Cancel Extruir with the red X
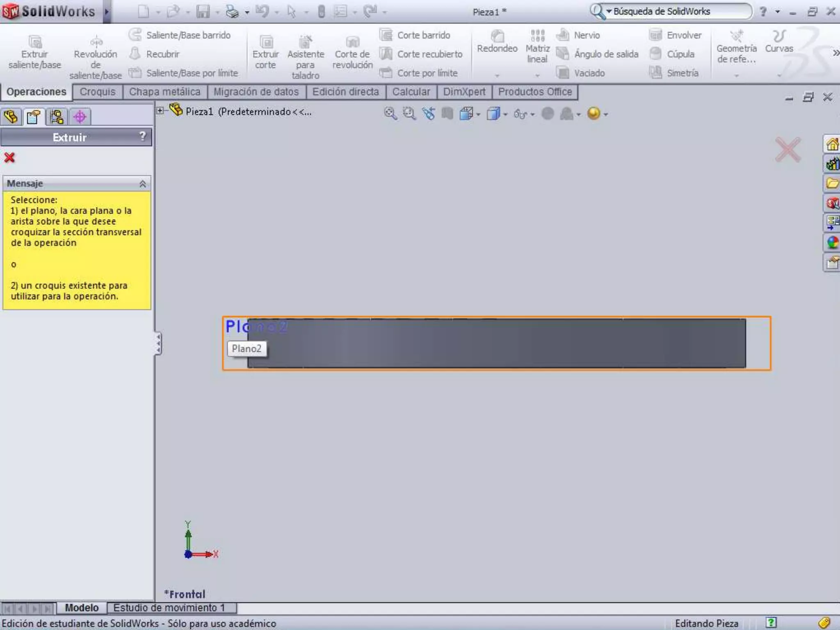840x630 pixels. tap(9, 157)
